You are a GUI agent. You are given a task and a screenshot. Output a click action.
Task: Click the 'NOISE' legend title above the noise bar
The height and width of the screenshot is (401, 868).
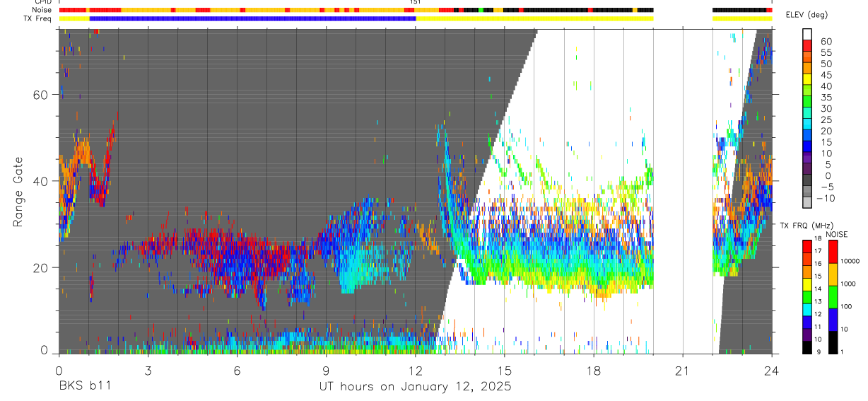pos(836,234)
